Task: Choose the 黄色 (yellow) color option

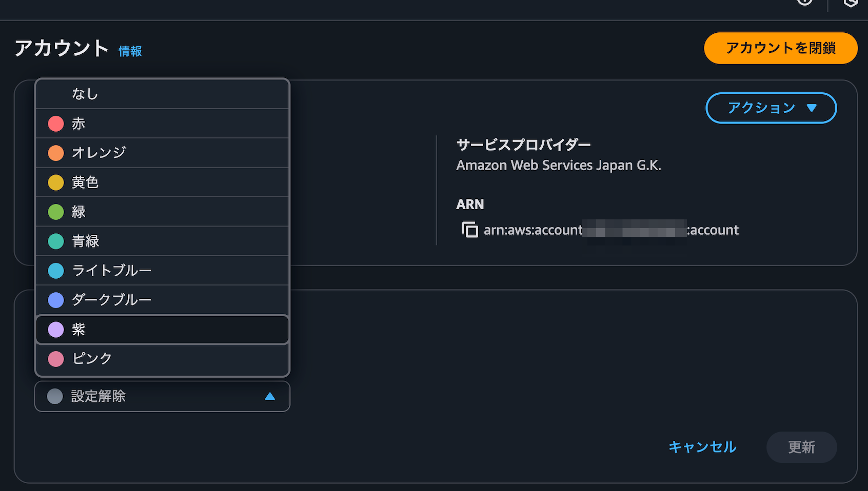Action: coord(162,182)
